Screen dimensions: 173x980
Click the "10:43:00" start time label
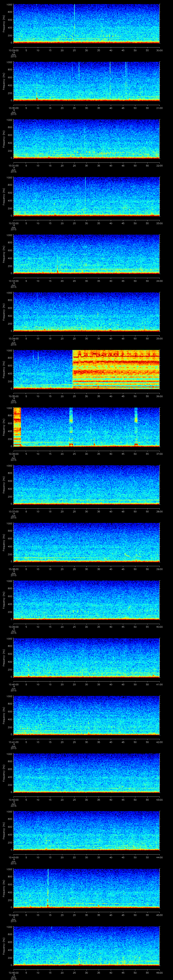(13, 857)
